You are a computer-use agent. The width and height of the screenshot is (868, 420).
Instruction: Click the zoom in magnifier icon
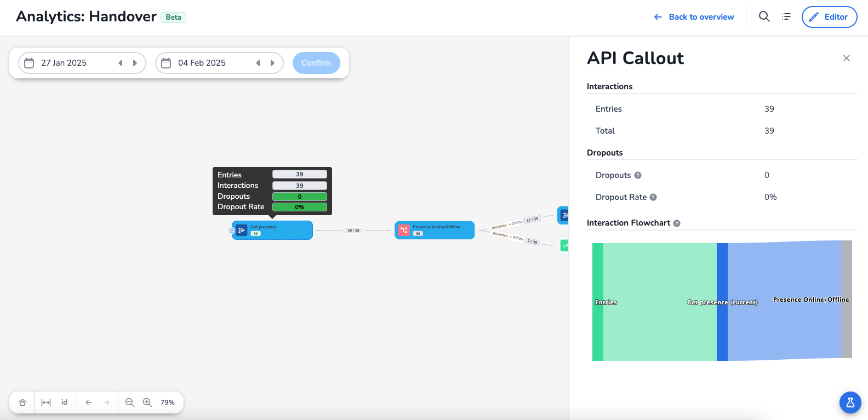pyautogui.click(x=147, y=402)
